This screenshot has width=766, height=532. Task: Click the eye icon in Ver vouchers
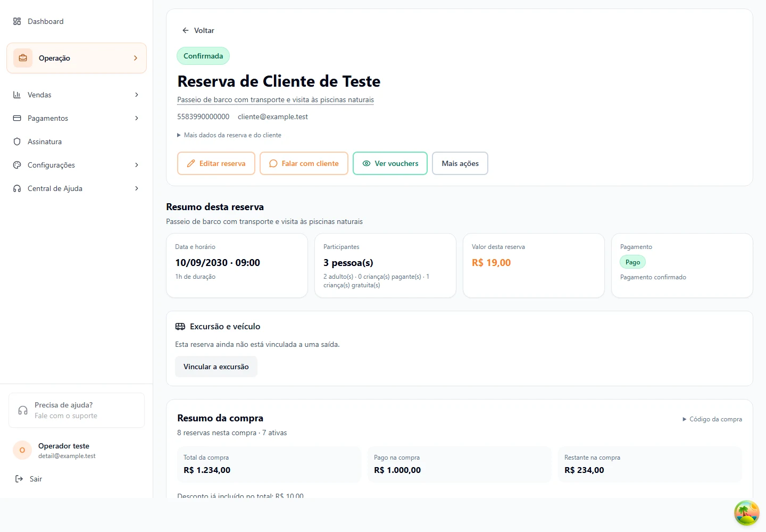click(x=367, y=163)
